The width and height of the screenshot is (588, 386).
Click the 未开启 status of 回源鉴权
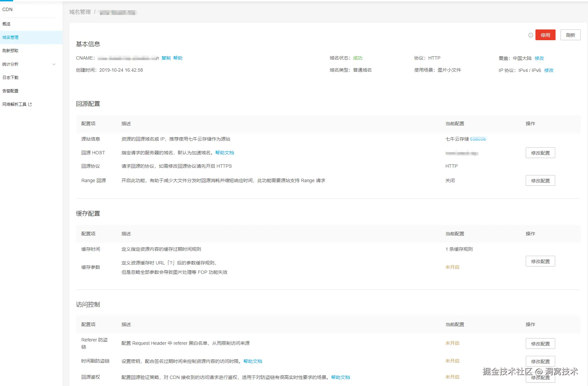(452, 377)
